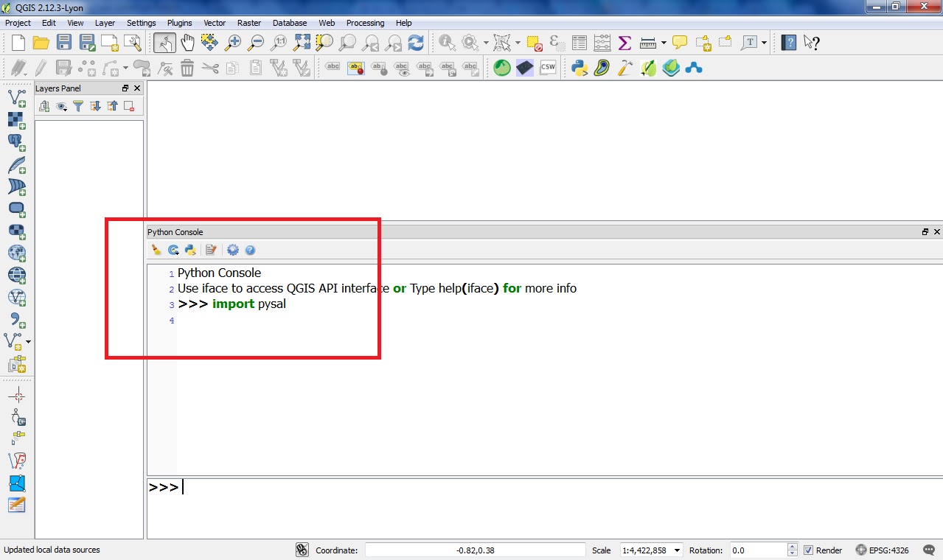Click the CSW MetaSearch catalogue icon
This screenshot has width=943, height=560.
click(548, 69)
